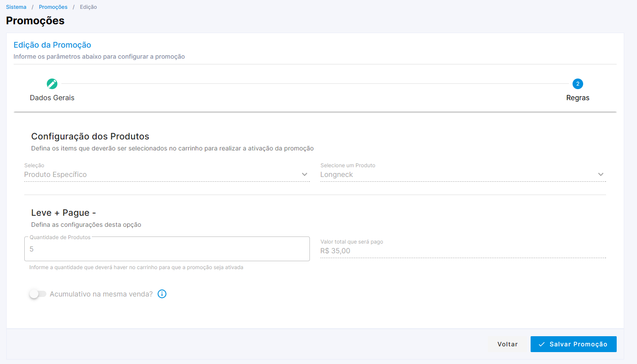Click the 'Informe a quantidade' helper text
Viewport: 637px width, 364px height.
click(x=136, y=267)
